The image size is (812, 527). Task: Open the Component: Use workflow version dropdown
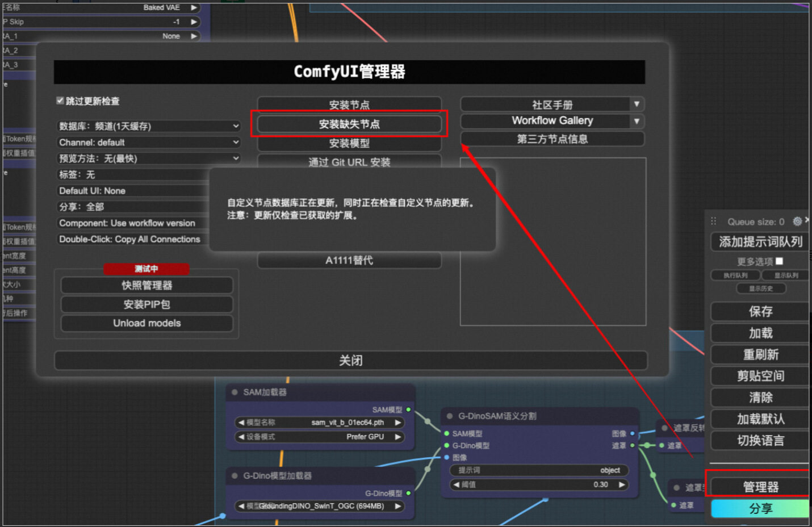pyautogui.click(x=133, y=223)
